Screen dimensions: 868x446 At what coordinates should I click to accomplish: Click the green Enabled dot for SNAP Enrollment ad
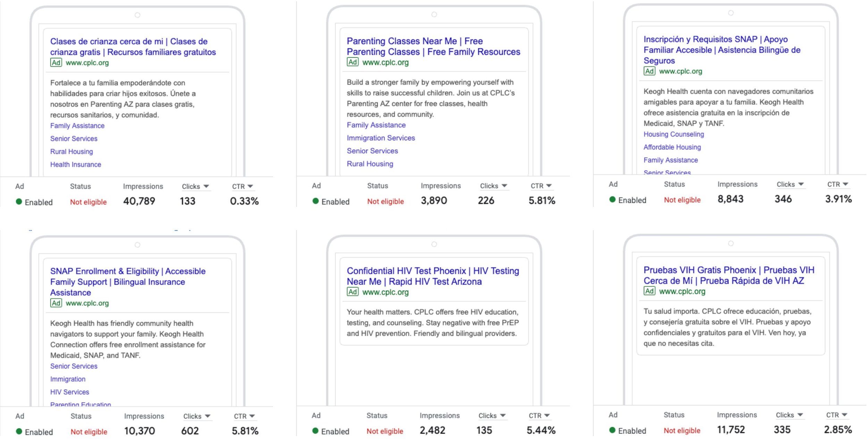[x=19, y=431]
